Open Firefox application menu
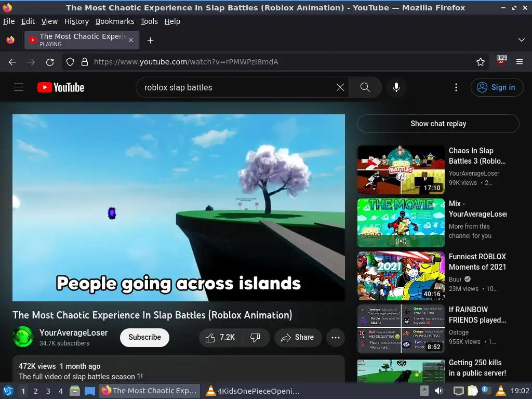This screenshot has width=532, height=399. tap(519, 62)
